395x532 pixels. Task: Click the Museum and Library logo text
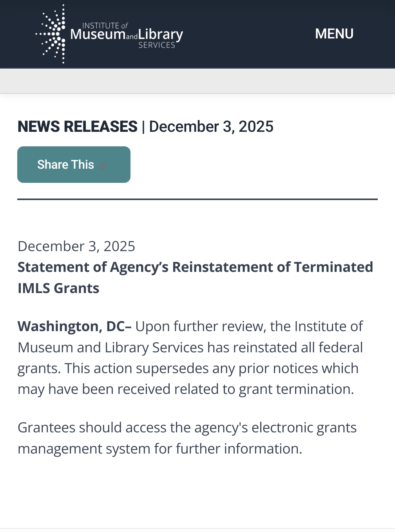pos(126,35)
